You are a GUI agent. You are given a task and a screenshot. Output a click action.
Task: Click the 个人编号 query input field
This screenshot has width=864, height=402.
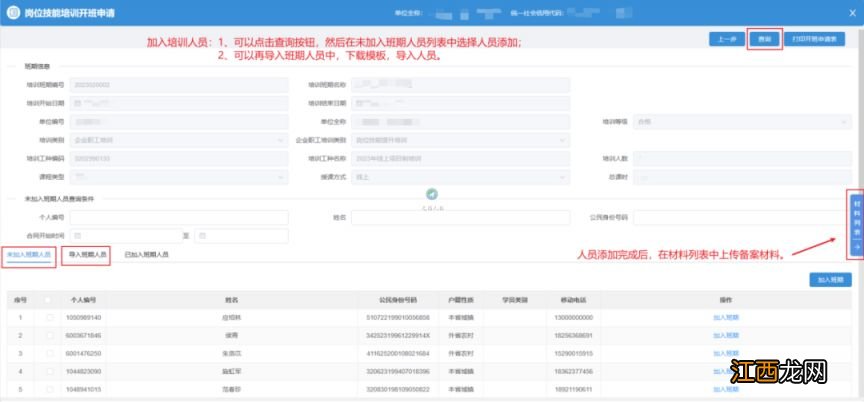click(179, 218)
